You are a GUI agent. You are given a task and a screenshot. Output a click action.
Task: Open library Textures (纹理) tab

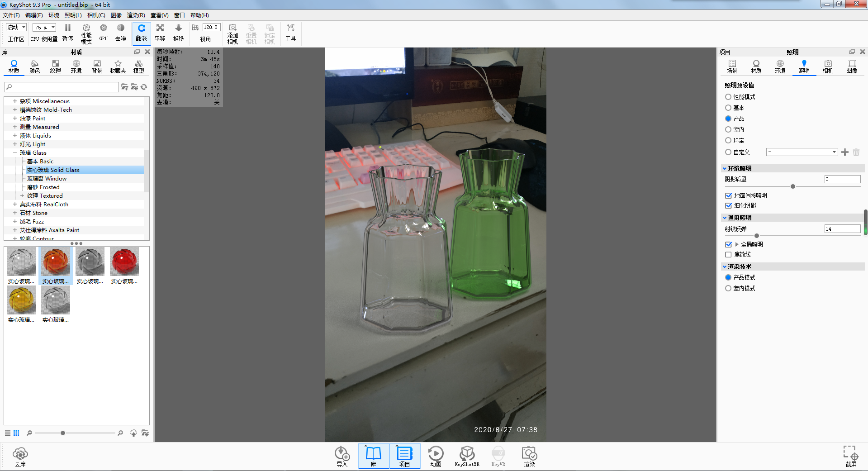point(55,67)
